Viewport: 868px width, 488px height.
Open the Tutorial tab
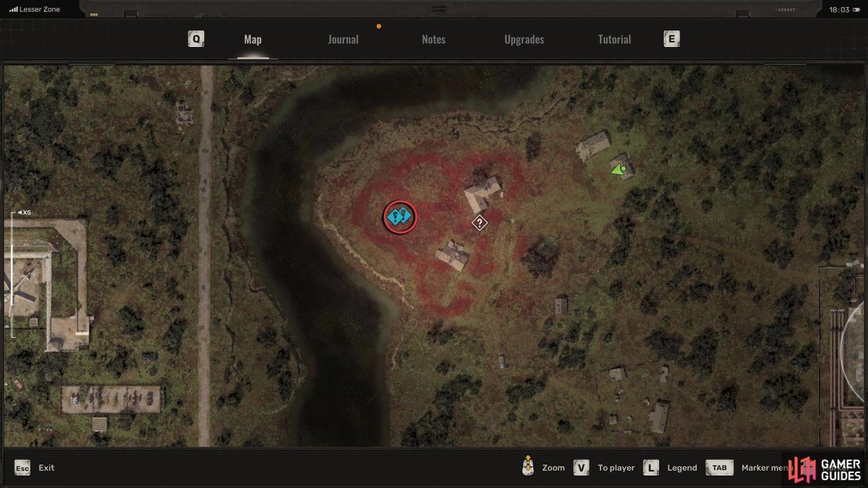(x=615, y=39)
